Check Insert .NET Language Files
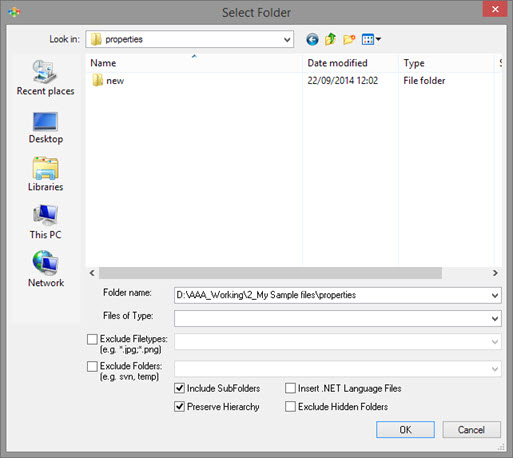Viewport: 513px width, 458px height. tap(290, 388)
